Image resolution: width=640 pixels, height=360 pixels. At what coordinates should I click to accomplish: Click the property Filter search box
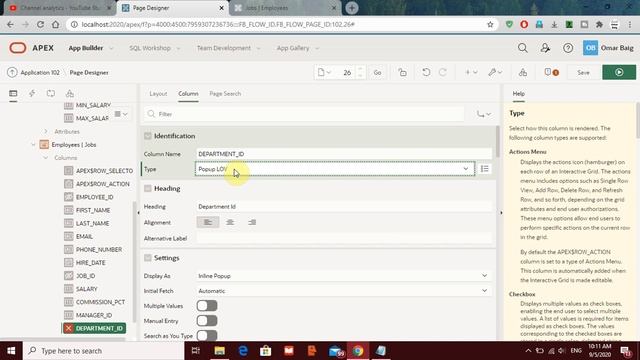point(304,114)
